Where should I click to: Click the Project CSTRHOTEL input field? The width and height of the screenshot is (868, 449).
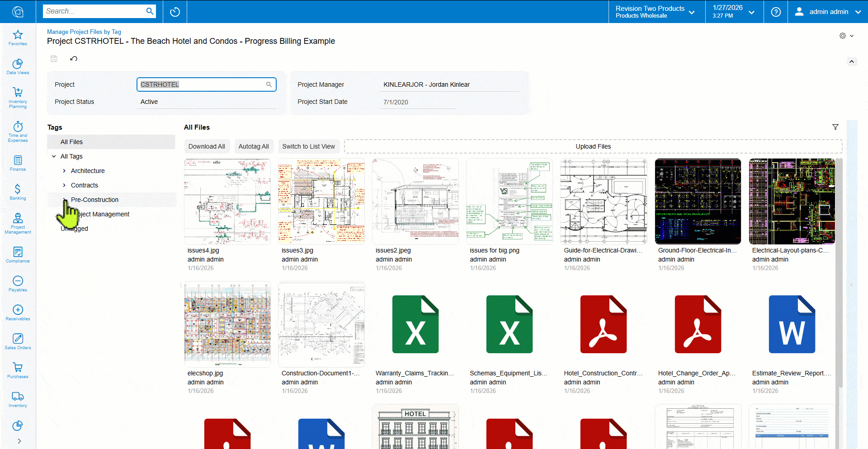click(x=201, y=84)
